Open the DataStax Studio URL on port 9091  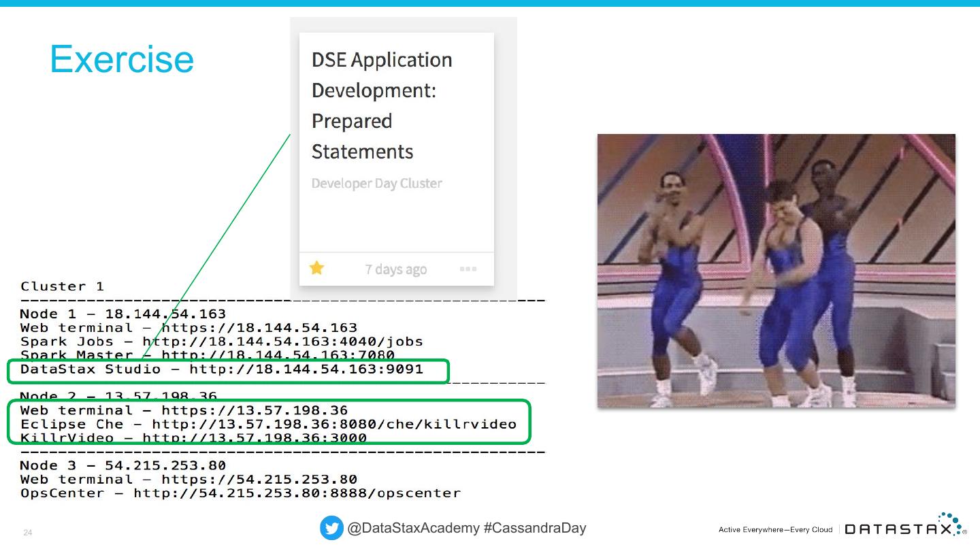tap(306, 369)
